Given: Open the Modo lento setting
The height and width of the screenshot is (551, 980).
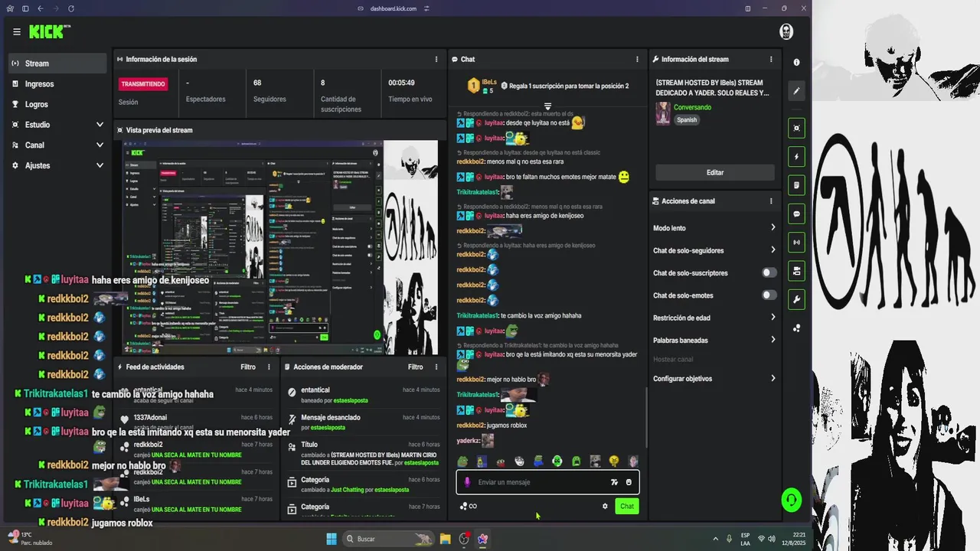Looking at the screenshot, I should point(715,228).
